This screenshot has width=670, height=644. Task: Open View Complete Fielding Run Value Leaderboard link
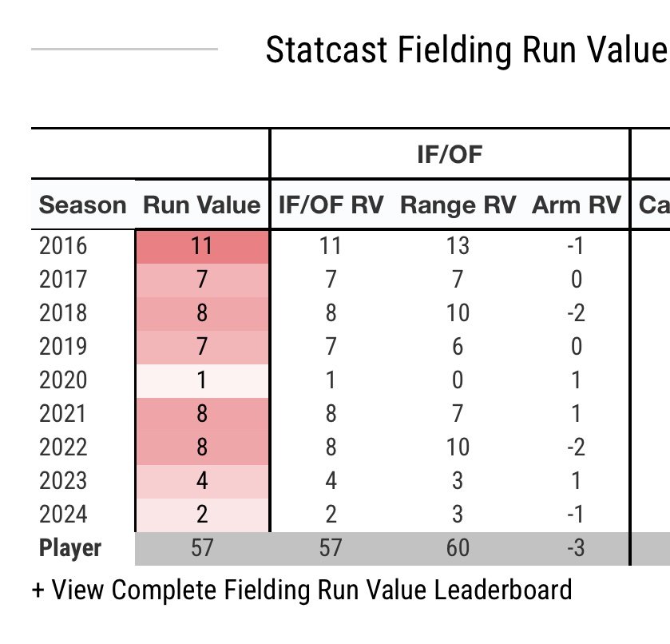coord(302,590)
